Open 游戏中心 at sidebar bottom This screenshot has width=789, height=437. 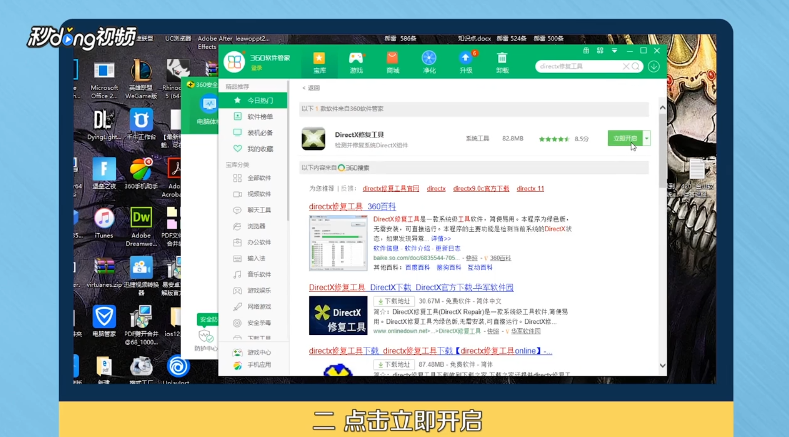tap(253, 352)
